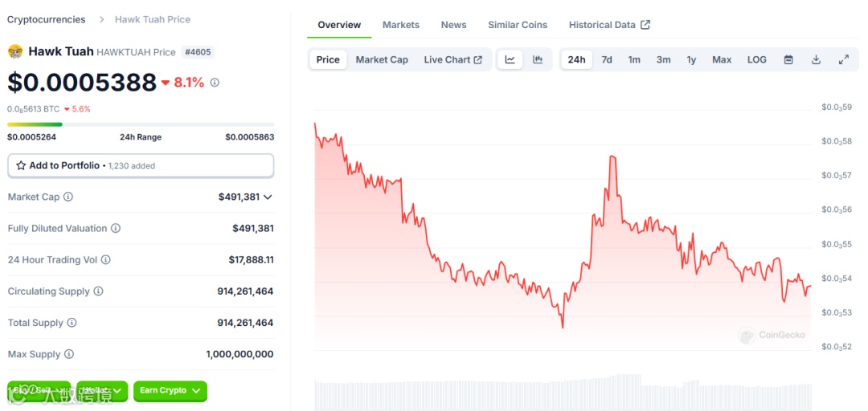
Task: Click the 24h high $0.0005863
Action: point(250,137)
